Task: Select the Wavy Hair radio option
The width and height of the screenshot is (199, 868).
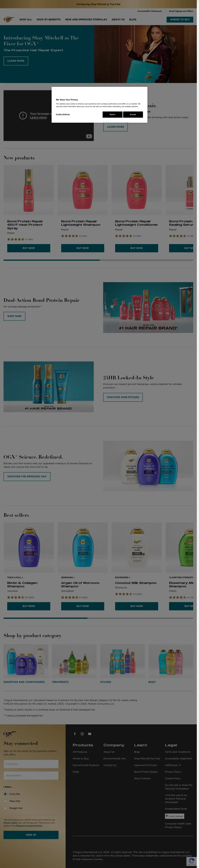Action: [x=5, y=801]
